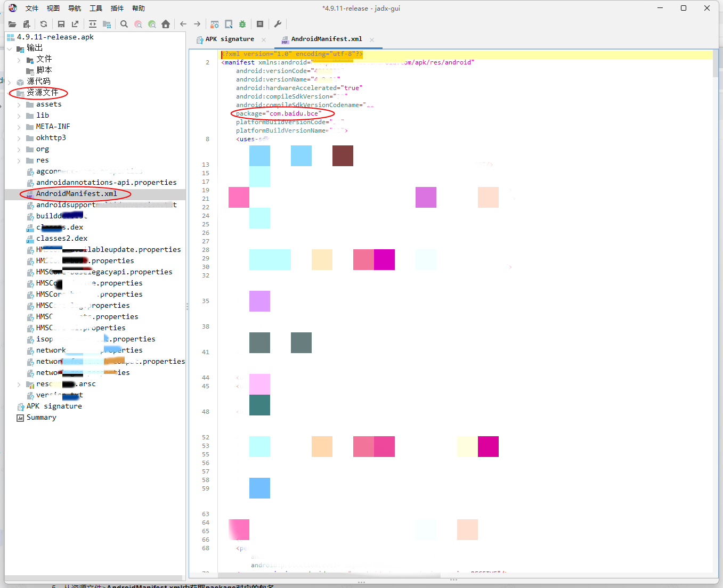Viewport: 723px width, 588px height.
Task: Expand the META-INF folder
Action: coord(19,127)
